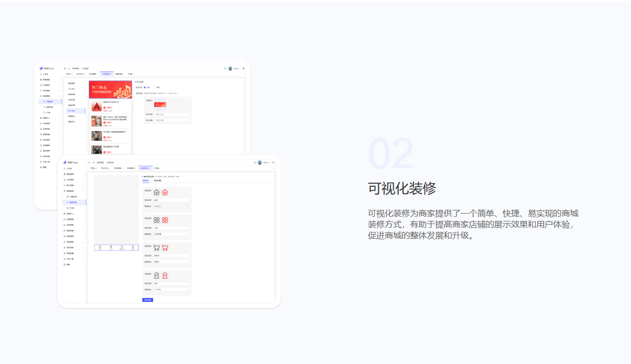Switch to the 样式设置 tab

click(x=157, y=180)
